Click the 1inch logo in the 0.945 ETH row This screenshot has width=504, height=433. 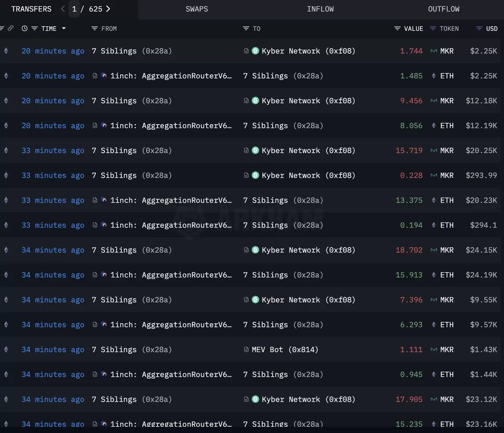(x=104, y=375)
